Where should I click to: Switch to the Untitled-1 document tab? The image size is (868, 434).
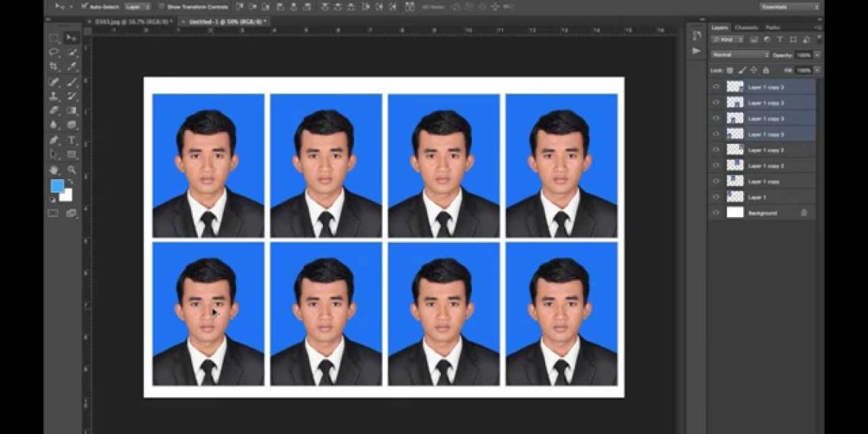click(x=228, y=21)
